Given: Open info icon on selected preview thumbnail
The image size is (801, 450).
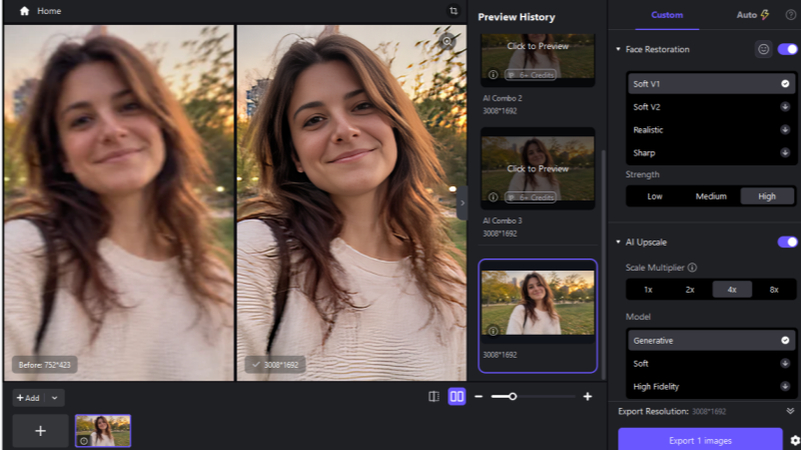Looking at the screenshot, I should (493, 331).
